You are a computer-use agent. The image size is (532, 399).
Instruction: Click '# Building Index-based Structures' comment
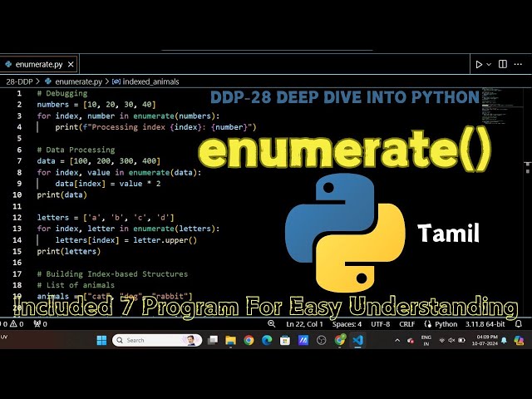point(112,274)
